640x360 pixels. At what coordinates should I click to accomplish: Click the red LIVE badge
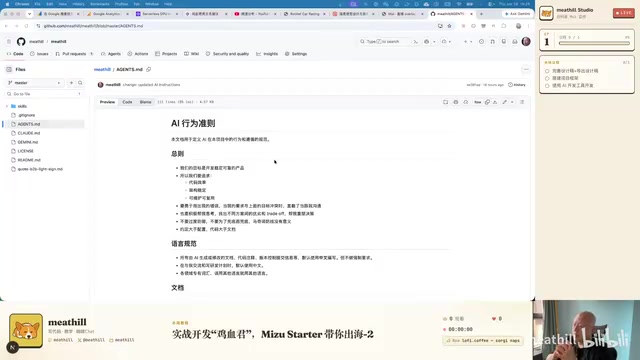[624, 13]
